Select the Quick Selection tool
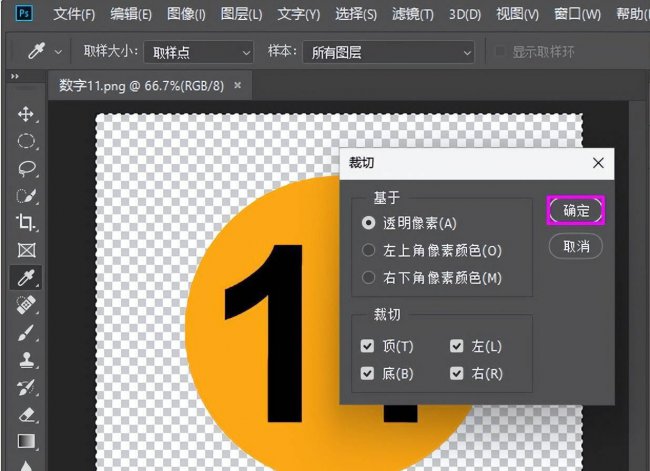The width and height of the screenshot is (650, 471). (x=26, y=196)
